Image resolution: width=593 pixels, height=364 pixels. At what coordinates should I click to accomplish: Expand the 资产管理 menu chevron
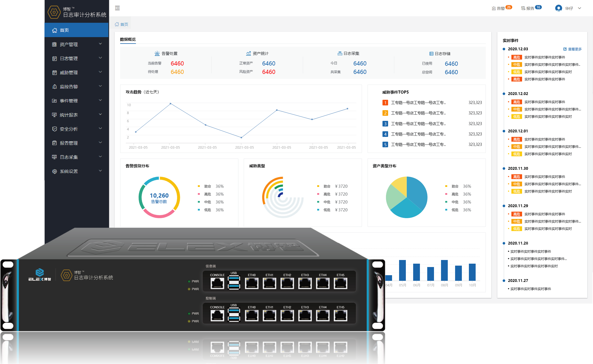100,44
